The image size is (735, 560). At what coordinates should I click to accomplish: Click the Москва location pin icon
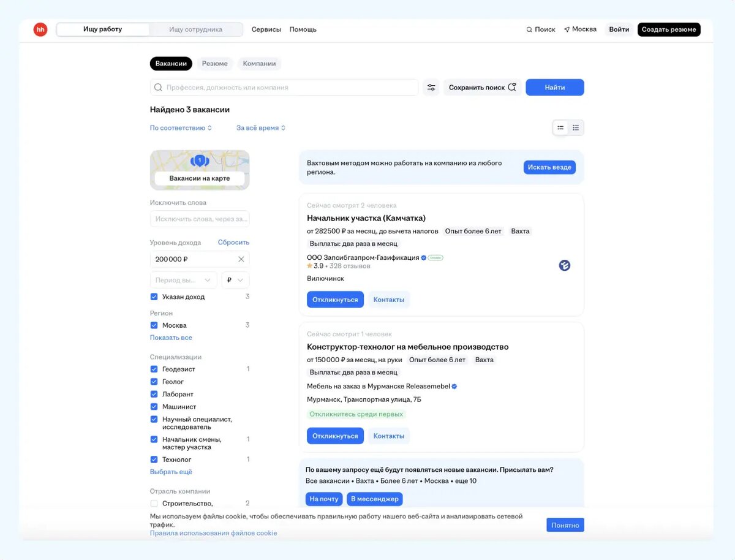click(x=567, y=29)
